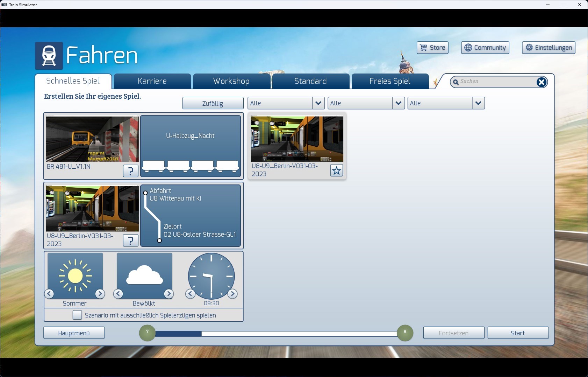Mark U8-U9_Berlin route card as favorite
Image resolution: width=588 pixels, height=377 pixels.
click(337, 170)
